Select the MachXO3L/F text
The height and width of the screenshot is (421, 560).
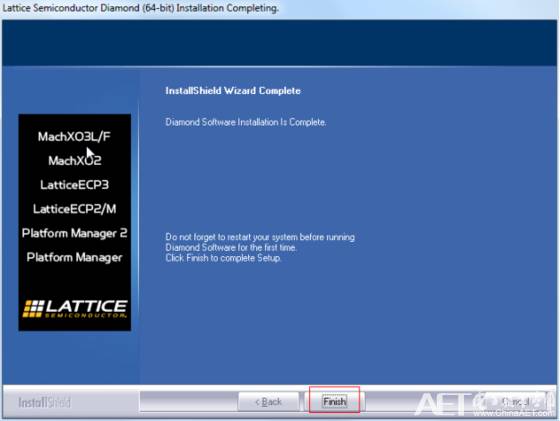click(74, 136)
